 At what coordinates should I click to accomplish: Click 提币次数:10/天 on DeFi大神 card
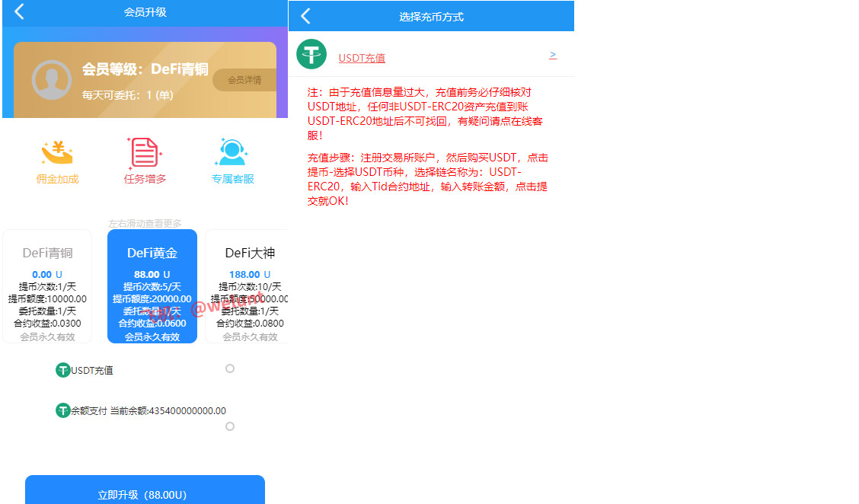point(250,286)
